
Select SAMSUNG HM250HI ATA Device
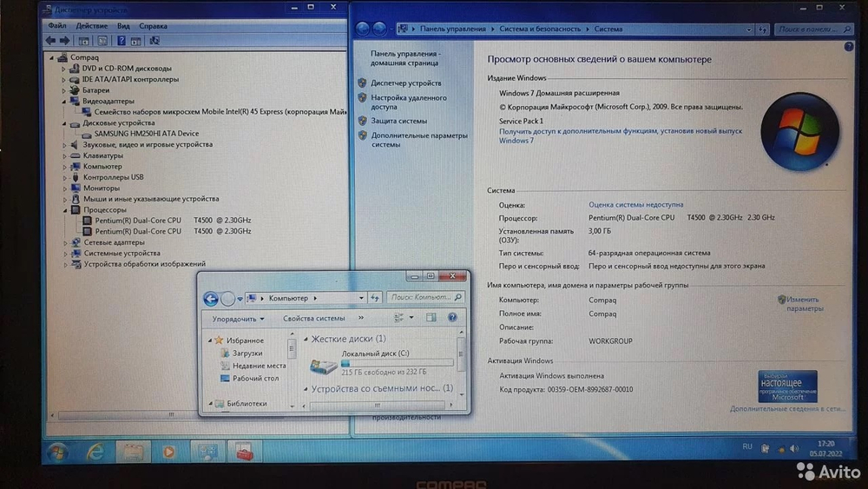[x=146, y=134]
